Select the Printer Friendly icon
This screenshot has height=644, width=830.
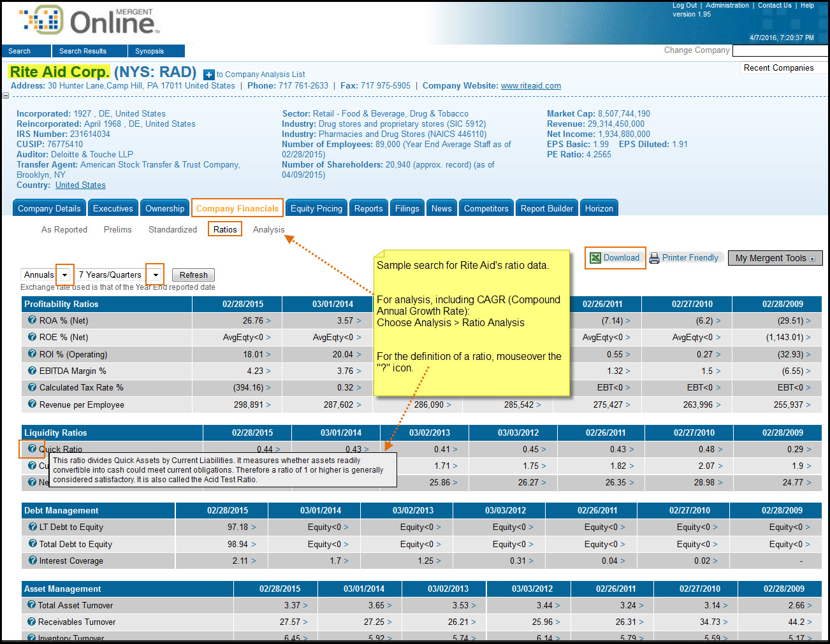(655, 258)
